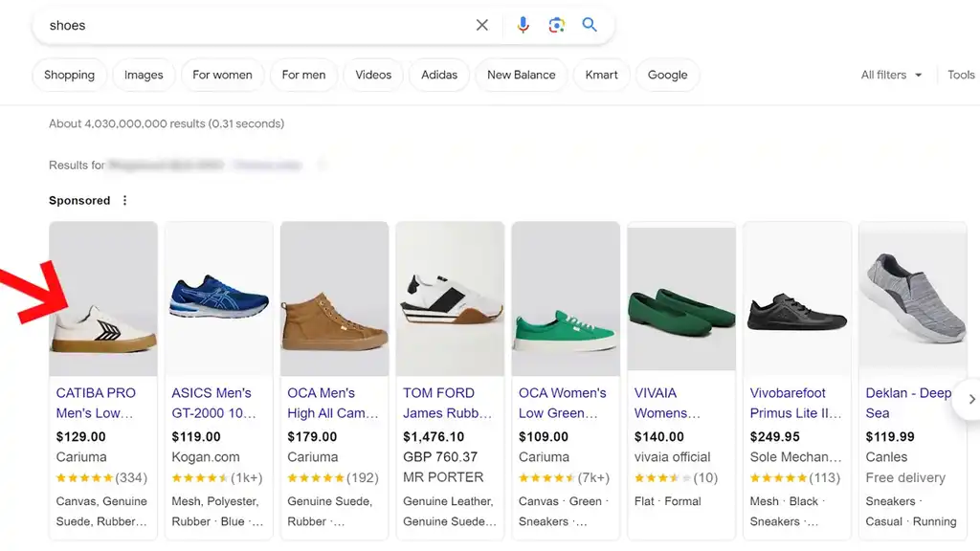Click the GBP 760.37 text

pos(440,457)
